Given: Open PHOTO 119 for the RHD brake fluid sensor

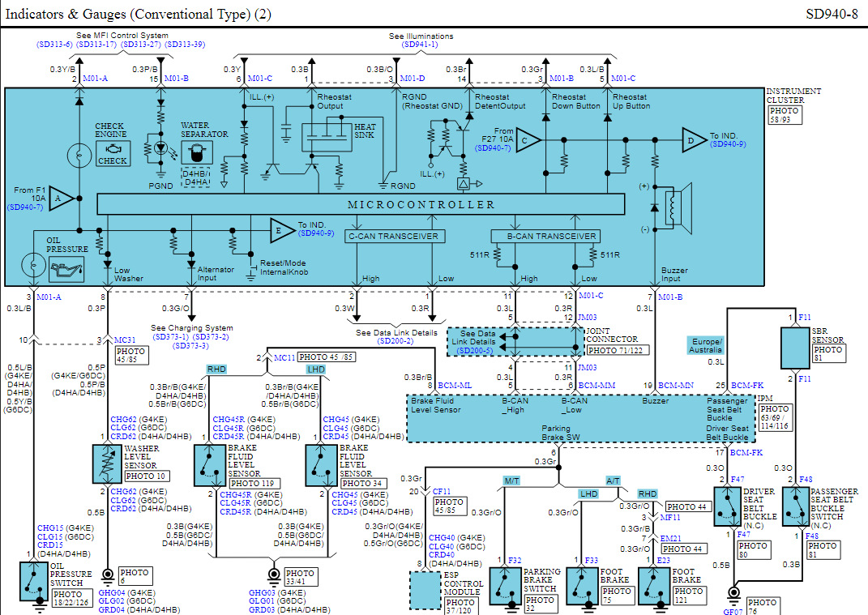Looking at the screenshot, I should [255, 483].
